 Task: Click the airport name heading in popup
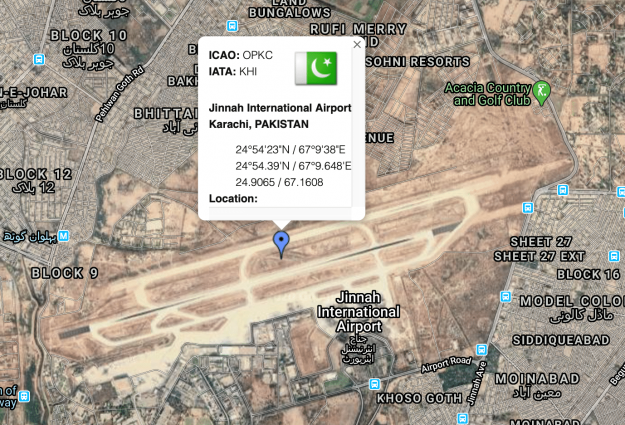(x=280, y=108)
